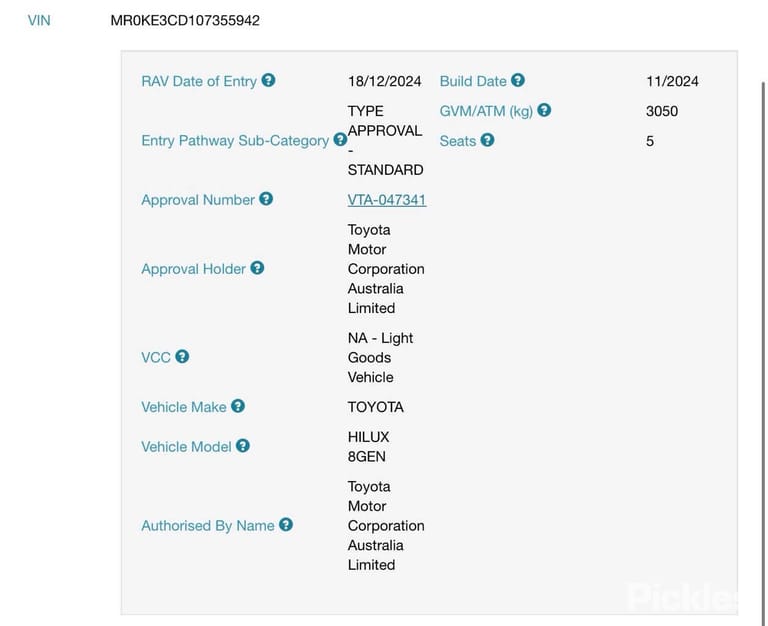768x626 pixels.
Task: Click help icon beside RAV Date of Entry
Action: coord(268,80)
